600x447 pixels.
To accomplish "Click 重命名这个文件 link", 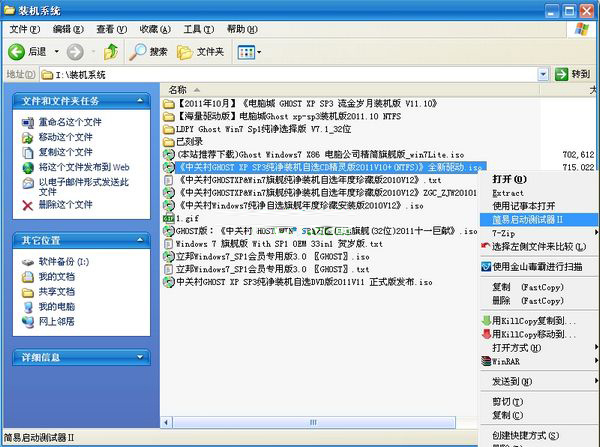I will 70,122.
